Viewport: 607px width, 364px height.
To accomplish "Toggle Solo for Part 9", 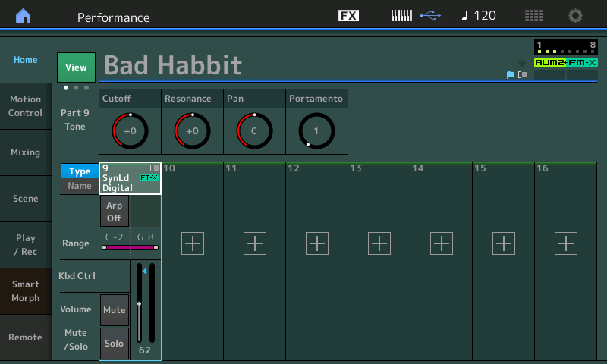I will (x=115, y=344).
